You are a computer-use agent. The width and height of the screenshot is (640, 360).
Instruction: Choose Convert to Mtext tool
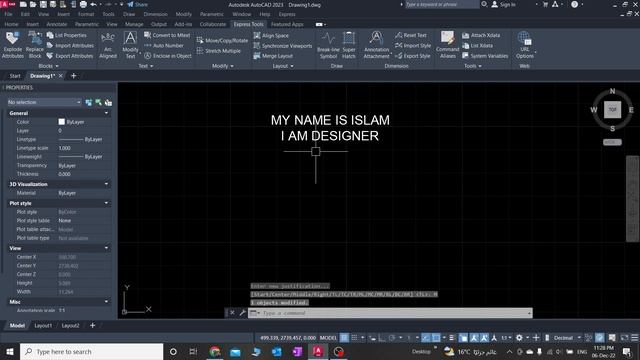point(167,36)
